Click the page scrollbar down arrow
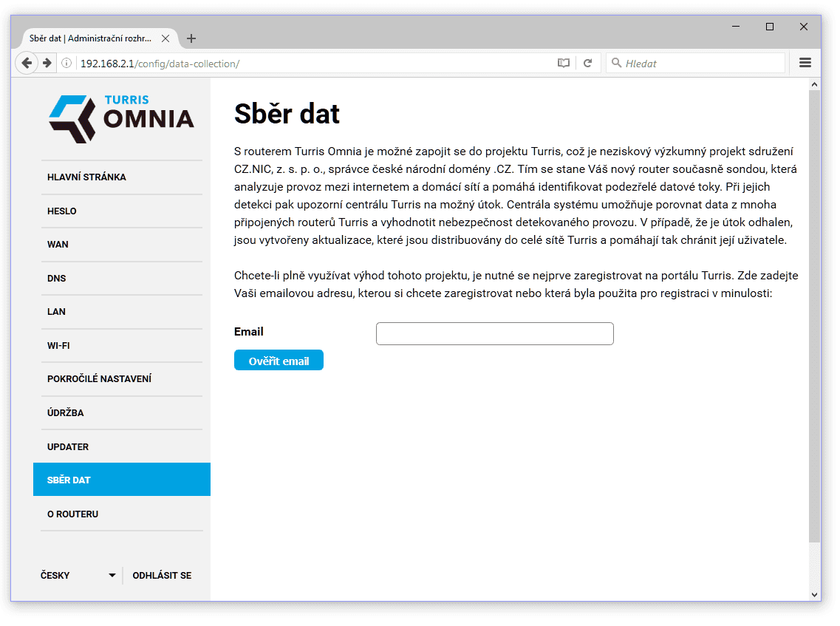The width and height of the screenshot is (840, 626). 815,594
